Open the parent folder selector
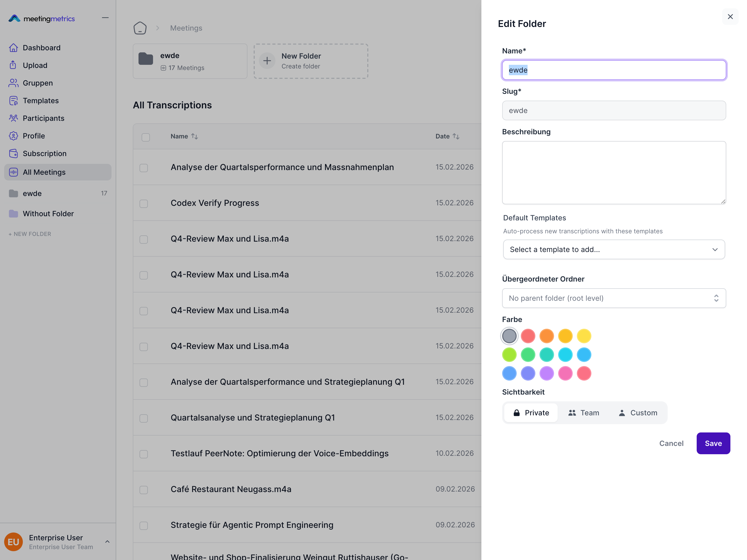 click(x=614, y=298)
